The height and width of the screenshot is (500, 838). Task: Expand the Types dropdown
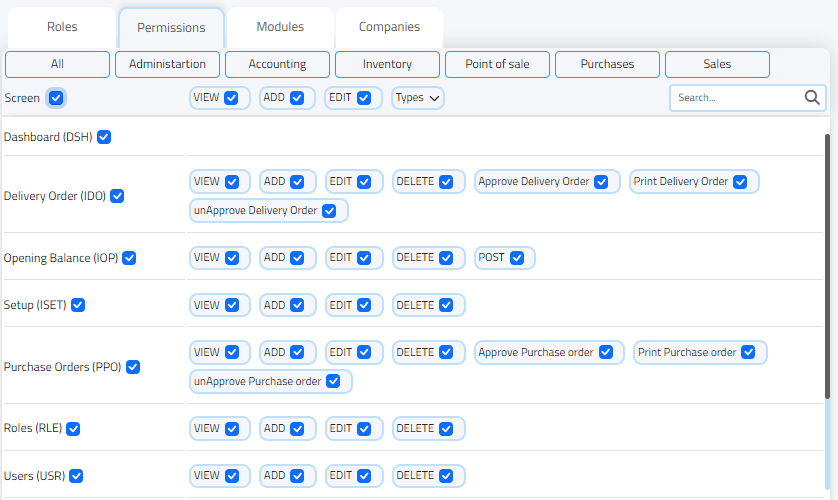418,98
